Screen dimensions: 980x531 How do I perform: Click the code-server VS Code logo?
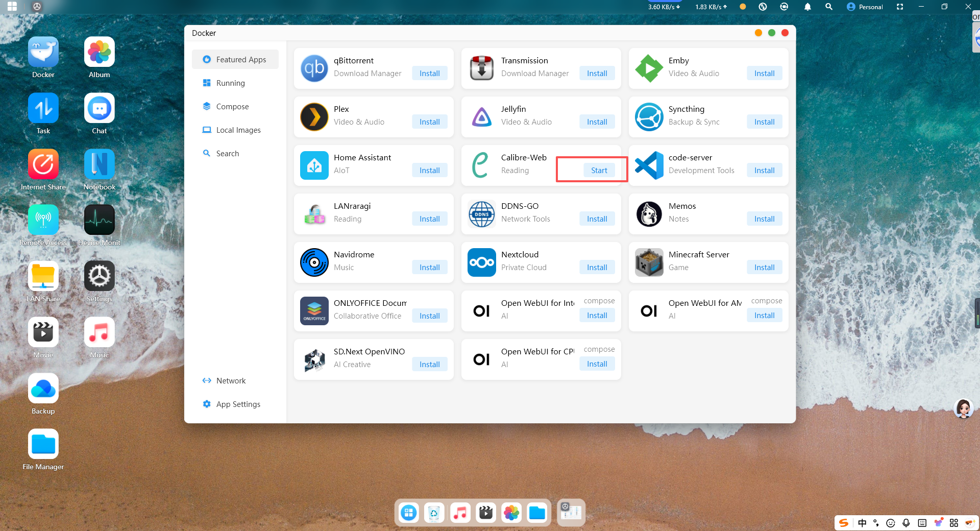(x=649, y=165)
